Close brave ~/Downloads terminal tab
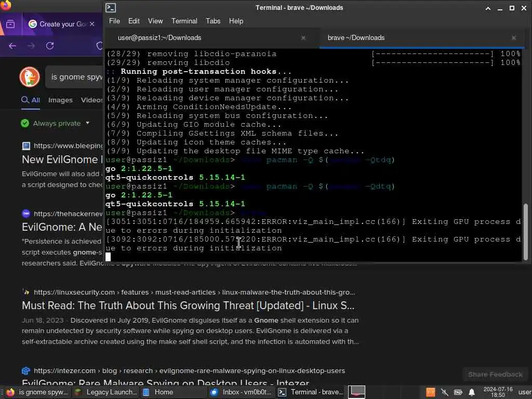Screen dimensions: 532x399 tap(514, 38)
